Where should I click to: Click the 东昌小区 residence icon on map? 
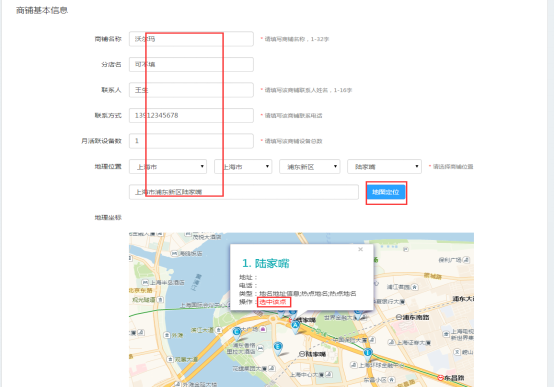click(x=391, y=380)
